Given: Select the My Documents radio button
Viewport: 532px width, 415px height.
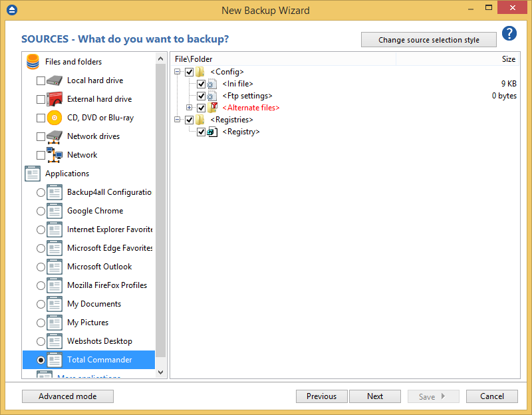Looking at the screenshot, I should pyautogui.click(x=41, y=304).
